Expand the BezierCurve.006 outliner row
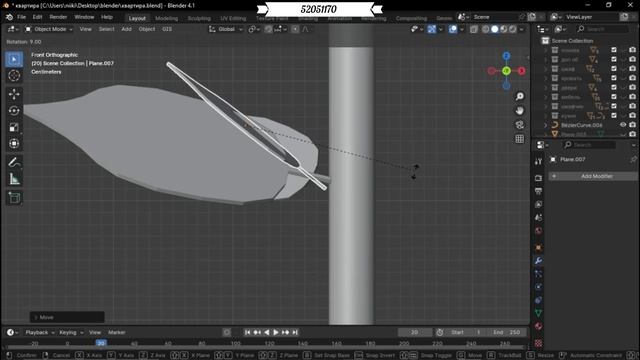This screenshot has width=640, height=360. click(x=546, y=125)
